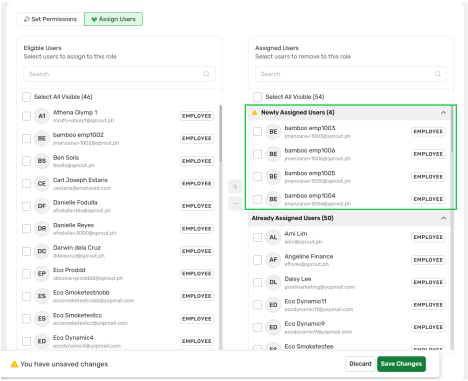468x381 pixels.
Task: Open the Assign Users tab
Action: 113,19
